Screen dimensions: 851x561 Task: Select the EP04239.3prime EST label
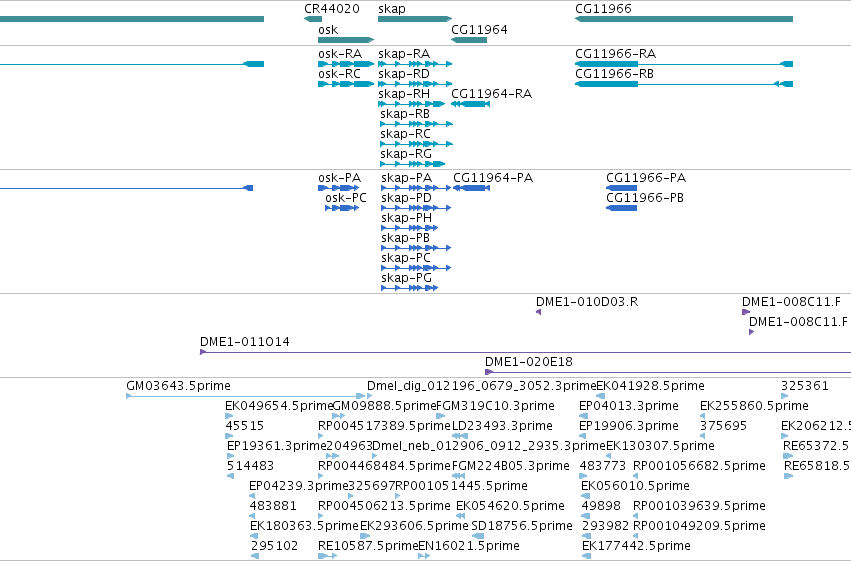point(299,487)
